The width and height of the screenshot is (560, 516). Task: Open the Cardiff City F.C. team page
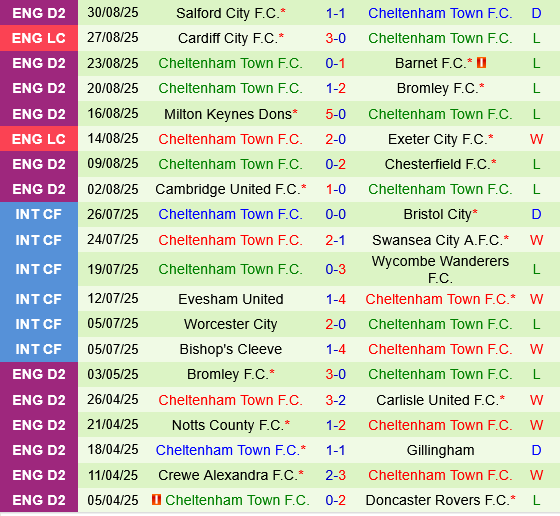230,38
